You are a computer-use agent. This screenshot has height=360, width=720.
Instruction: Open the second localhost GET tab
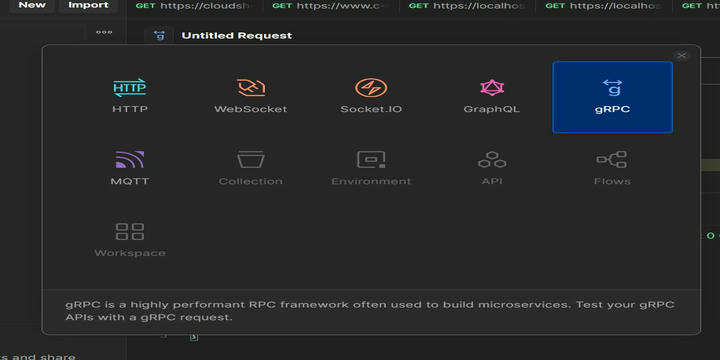pos(604,6)
